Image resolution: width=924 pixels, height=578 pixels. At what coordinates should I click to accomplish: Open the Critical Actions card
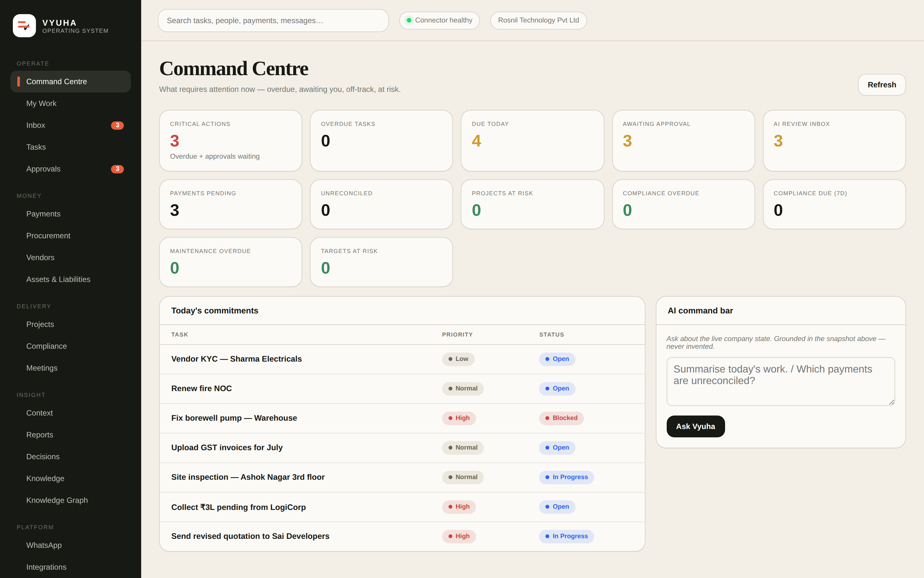tap(231, 141)
